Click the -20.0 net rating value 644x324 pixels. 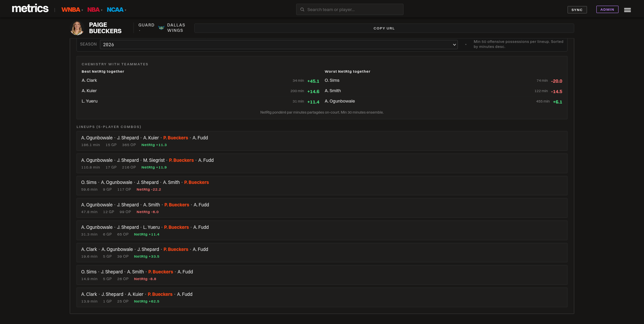click(x=556, y=81)
